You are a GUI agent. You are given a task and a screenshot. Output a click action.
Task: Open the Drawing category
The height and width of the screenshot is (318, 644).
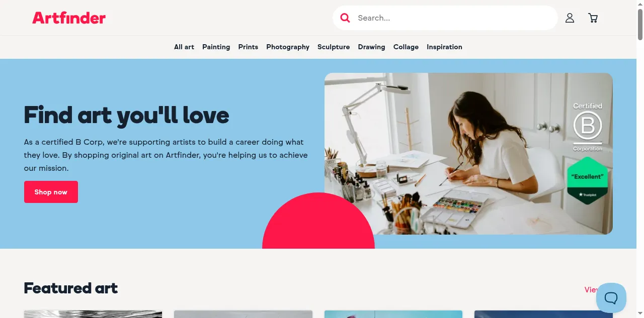371,47
